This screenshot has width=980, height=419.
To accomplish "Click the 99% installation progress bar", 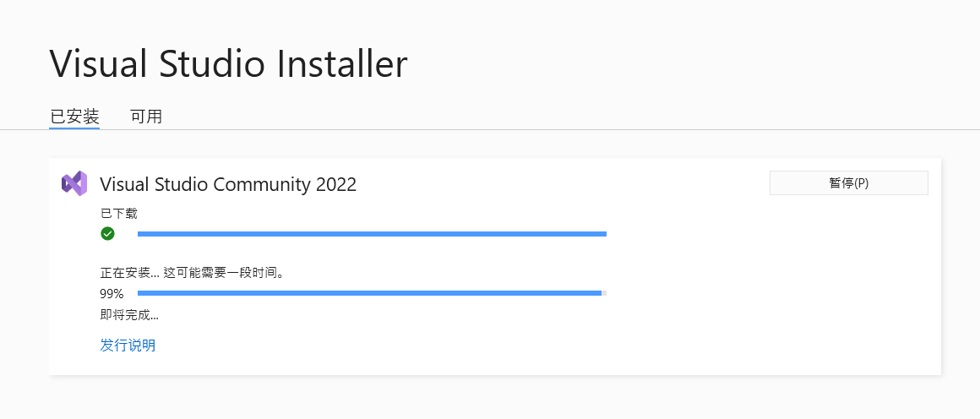I will pyautogui.click(x=368, y=293).
